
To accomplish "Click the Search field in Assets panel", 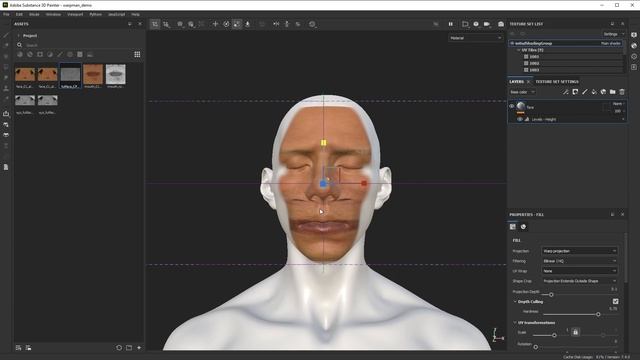I will point(82,45).
